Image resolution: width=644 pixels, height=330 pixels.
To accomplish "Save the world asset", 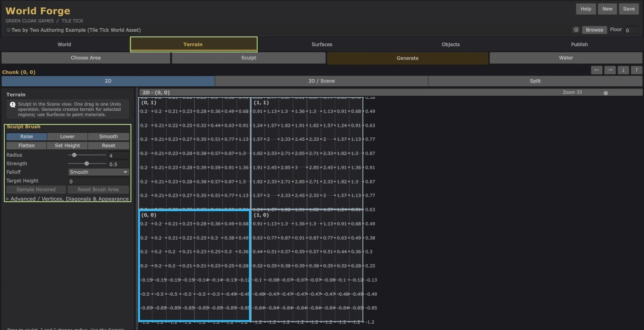I will [629, 9].
